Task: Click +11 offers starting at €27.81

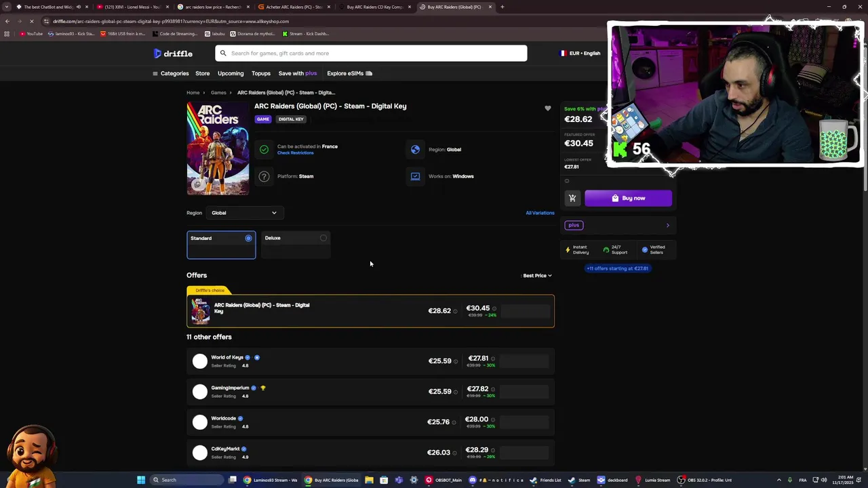Action: [618, 268]
